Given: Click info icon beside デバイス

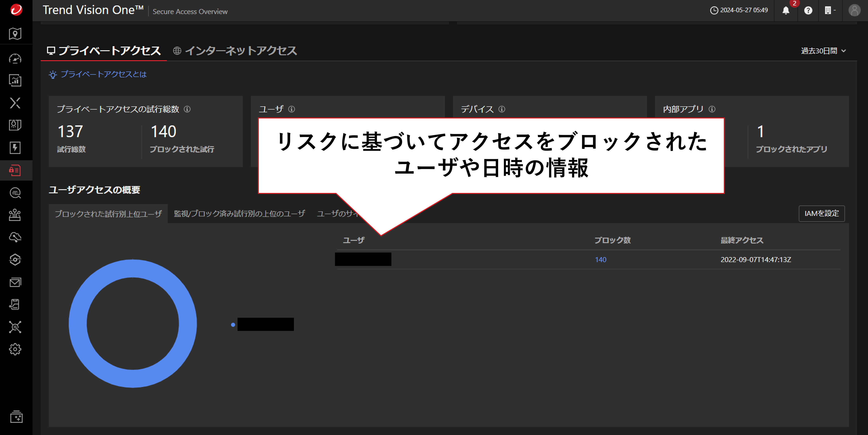Looking at the screenshot, I should pyautogui.click(x=502, y=109).
